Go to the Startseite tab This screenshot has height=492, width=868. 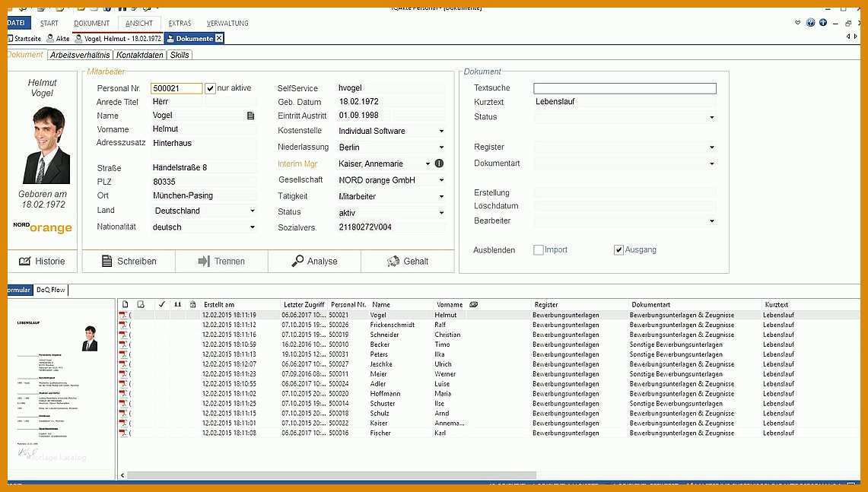coord(24,39)
